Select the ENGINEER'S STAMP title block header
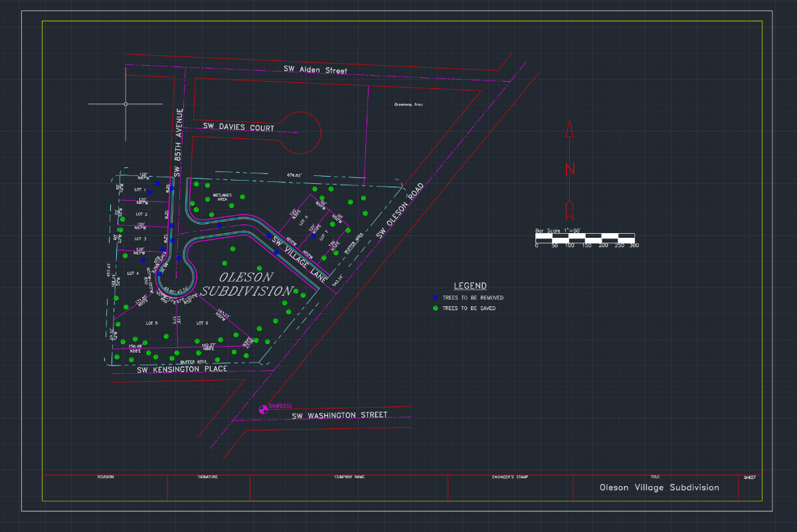Viewport: 797px width, 532px height. (510, 477)
